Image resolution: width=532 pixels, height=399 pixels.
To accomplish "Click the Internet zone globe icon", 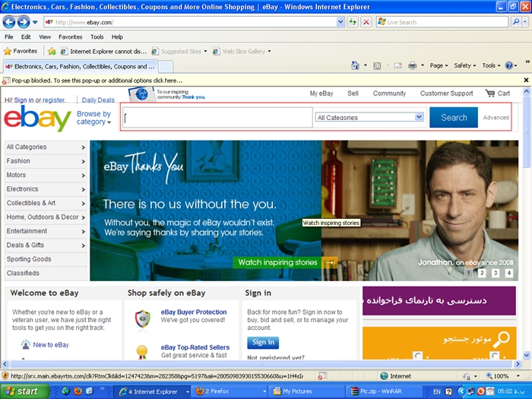I will (x=384, y=376).
